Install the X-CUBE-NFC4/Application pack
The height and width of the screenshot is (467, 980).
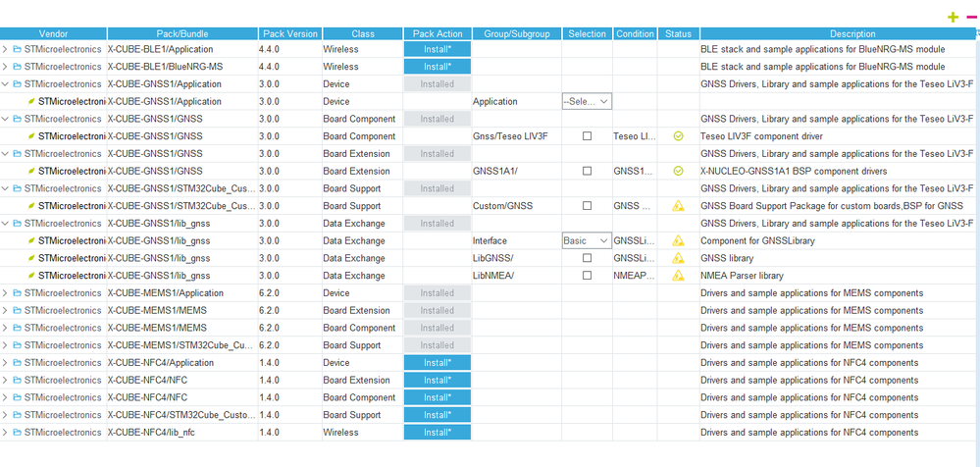[x=438, y=363]
